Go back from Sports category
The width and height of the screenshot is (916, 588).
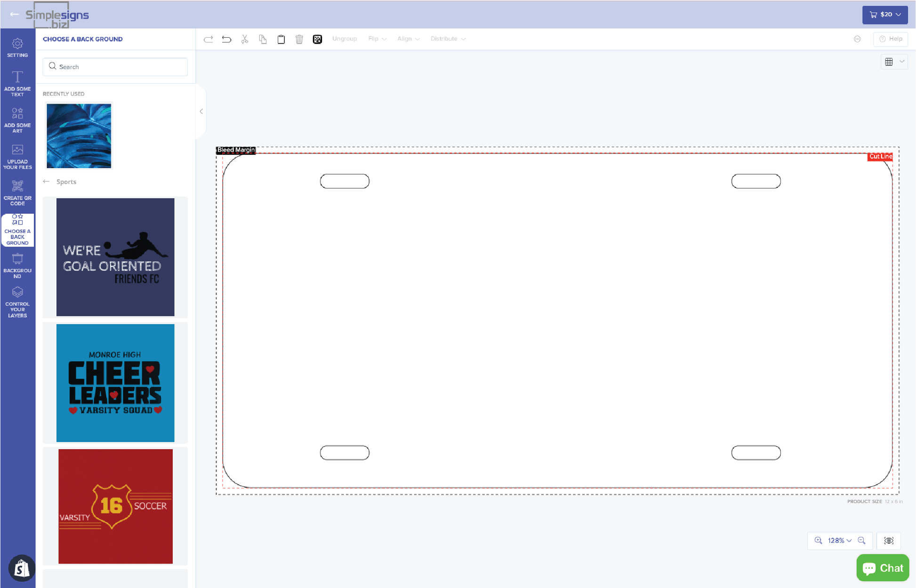tap(46, 182)
